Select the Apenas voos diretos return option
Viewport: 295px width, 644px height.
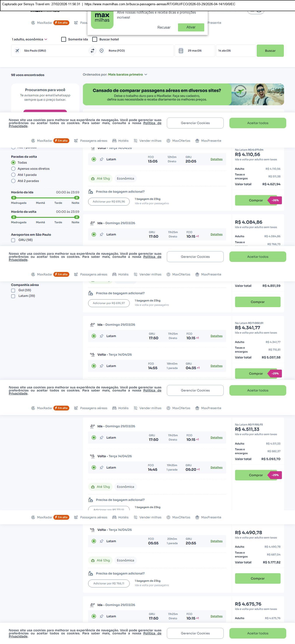pyautogui.click(x=14, y=169)
